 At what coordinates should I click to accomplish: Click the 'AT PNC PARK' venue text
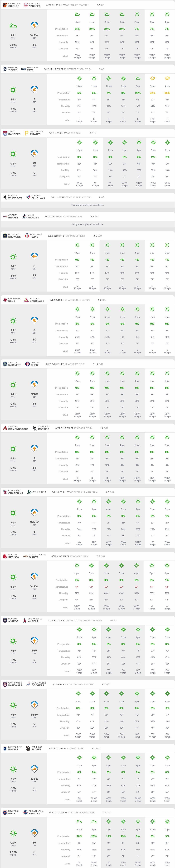click(74, 133)
